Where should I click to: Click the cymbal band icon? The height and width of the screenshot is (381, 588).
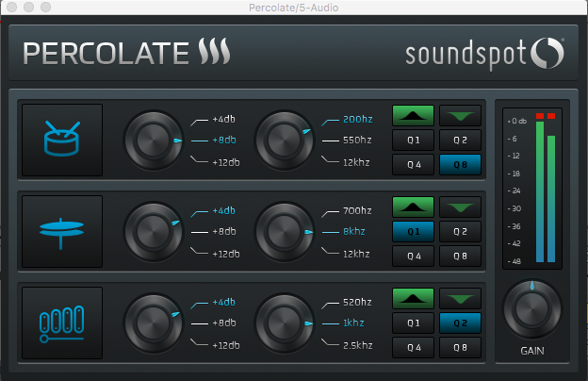coord(62,231)
